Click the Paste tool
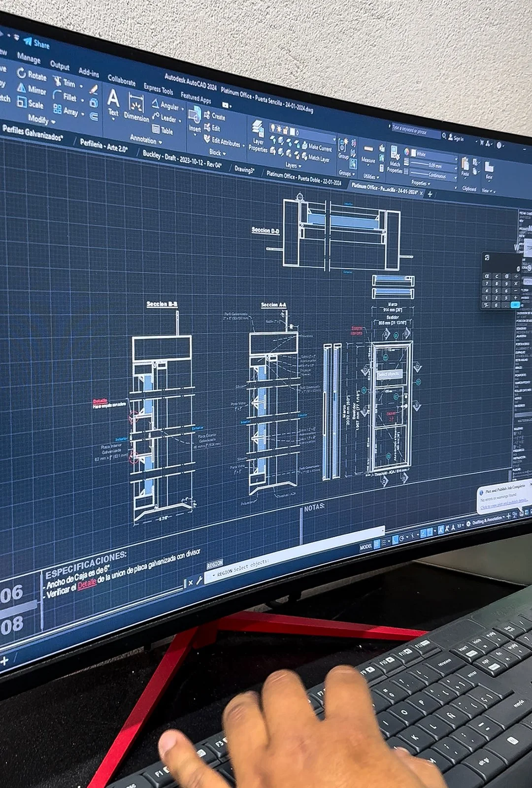This screenshot has width=532, height=788. [x=465, y=167]
